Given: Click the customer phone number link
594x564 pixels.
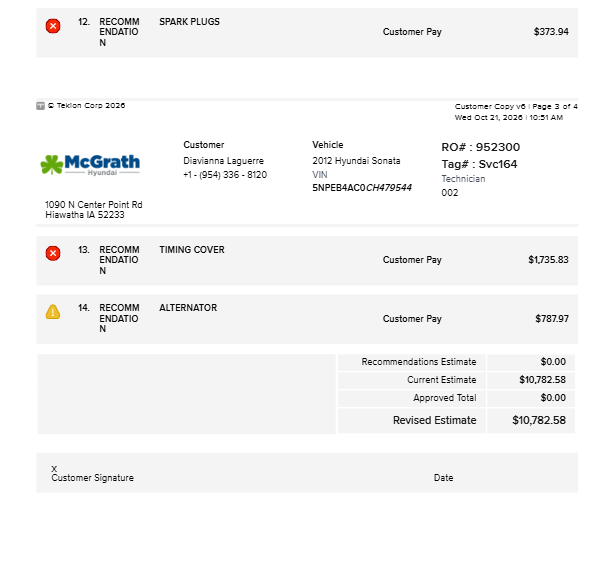Looking at the screenshot, I should (x=225, y=175).
